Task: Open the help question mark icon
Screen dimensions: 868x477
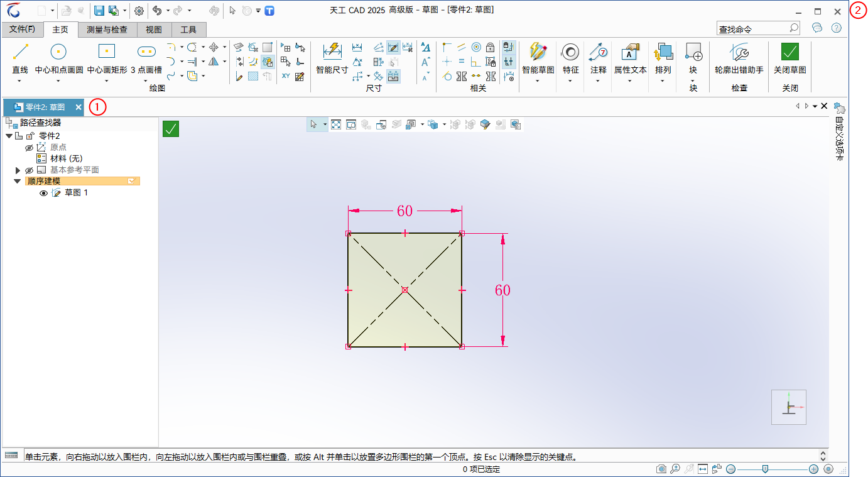Action: (x=836, y=28)
